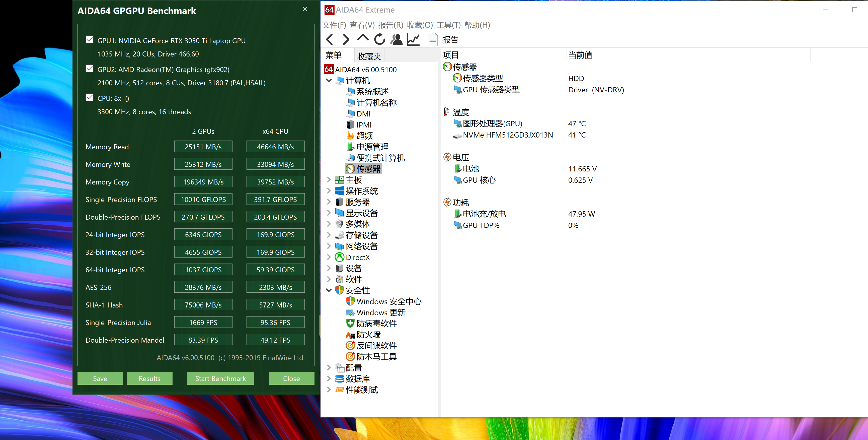Expand the 网络设备 tree node

[x=329, y=246]
